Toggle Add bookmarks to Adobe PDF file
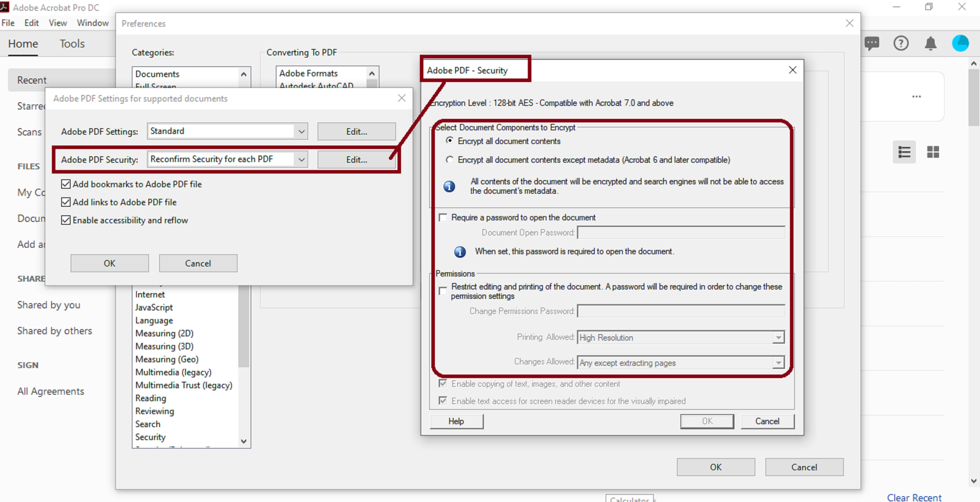The image size is (980, 502). tap(66, 184)
